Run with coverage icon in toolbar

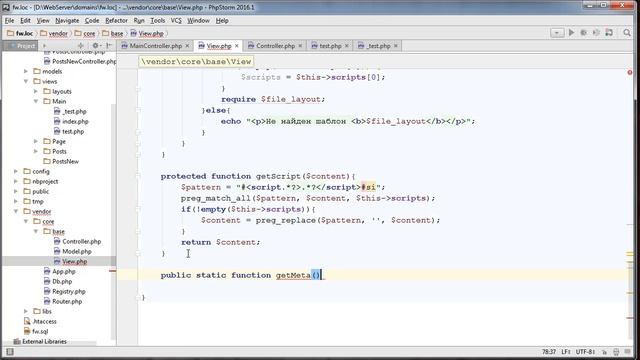coord(596,33)
